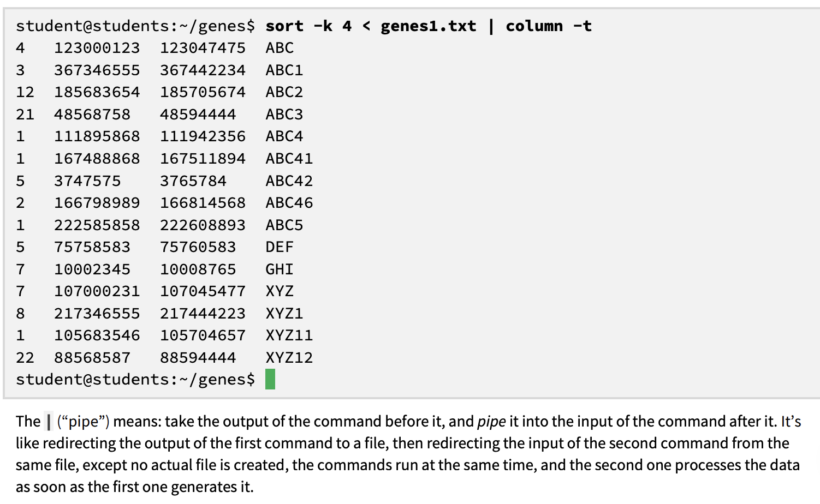The width and height of the screenshot is (820, 504).
Task: Click the gene name XYZ12
Action: click(x=289, y=358)
